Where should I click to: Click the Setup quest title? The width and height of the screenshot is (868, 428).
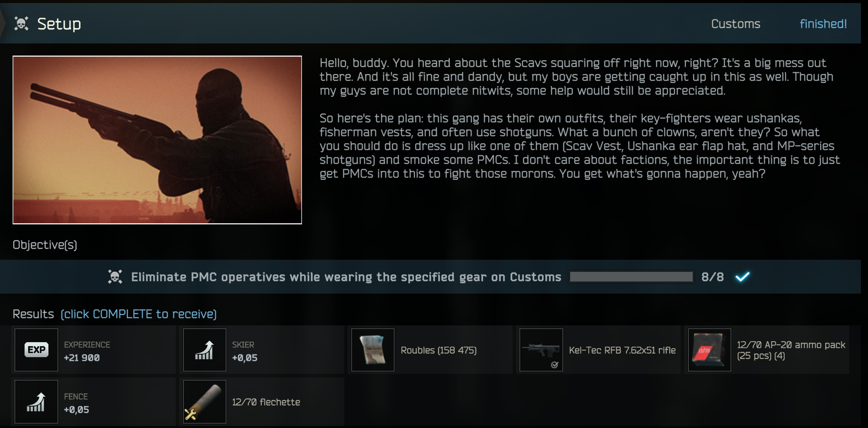(x=59, y=24)
